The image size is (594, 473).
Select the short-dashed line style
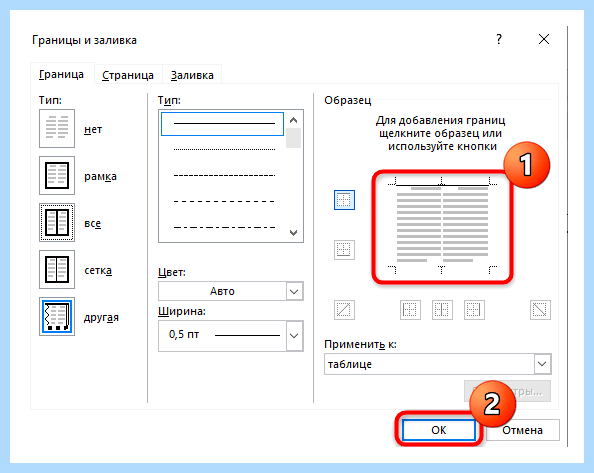224,175
